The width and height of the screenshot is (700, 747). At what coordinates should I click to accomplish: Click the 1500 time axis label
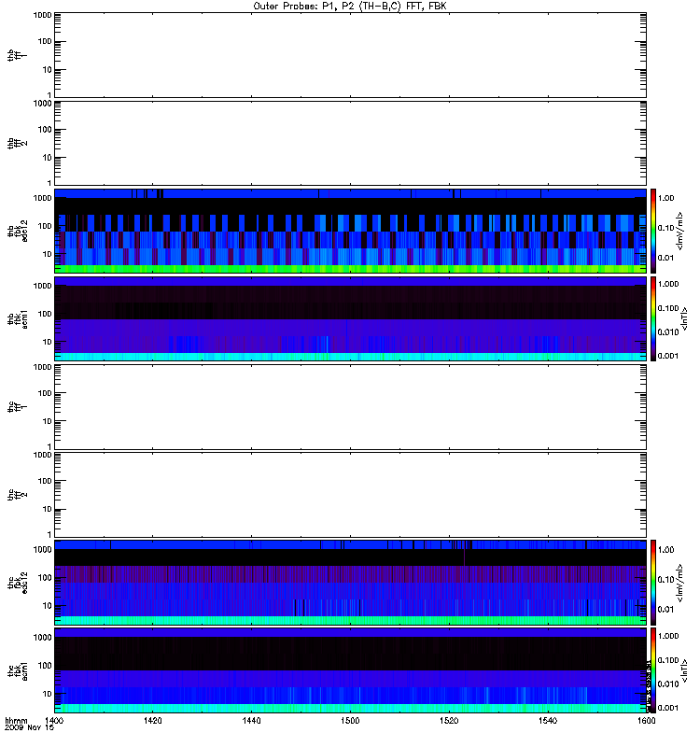pos(350,720)
